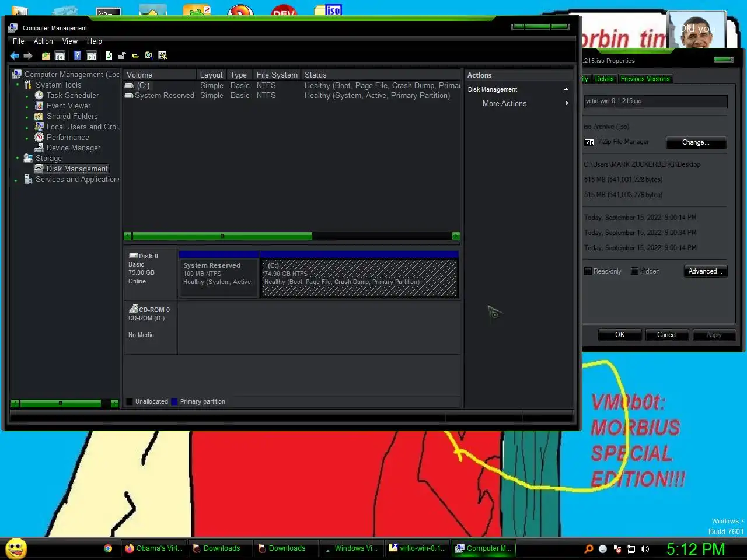Screen dimensions: 747x560
Task: Click the smiley face Start orb
Action: [x=16, y=549]
